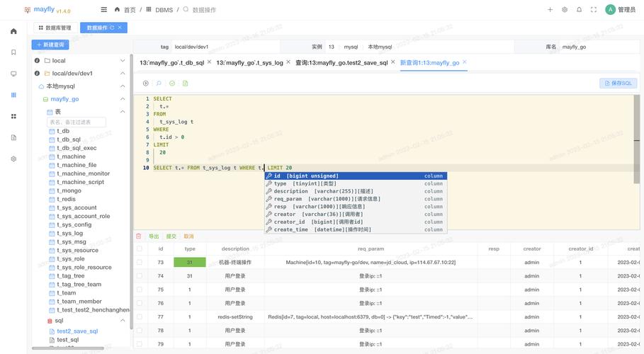Click the green check circle editor icon
The height and width of the screenshot is (354, 644).
(172, 84)
